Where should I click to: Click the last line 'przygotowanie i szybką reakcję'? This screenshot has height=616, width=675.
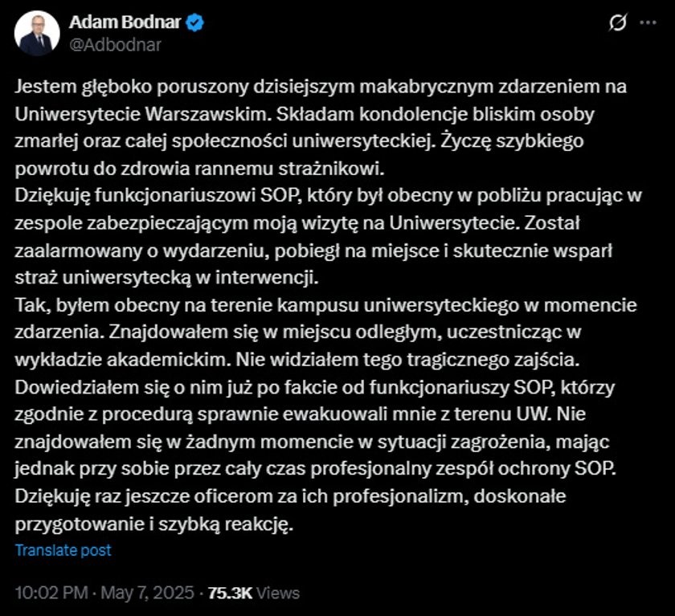click(154, 524)
